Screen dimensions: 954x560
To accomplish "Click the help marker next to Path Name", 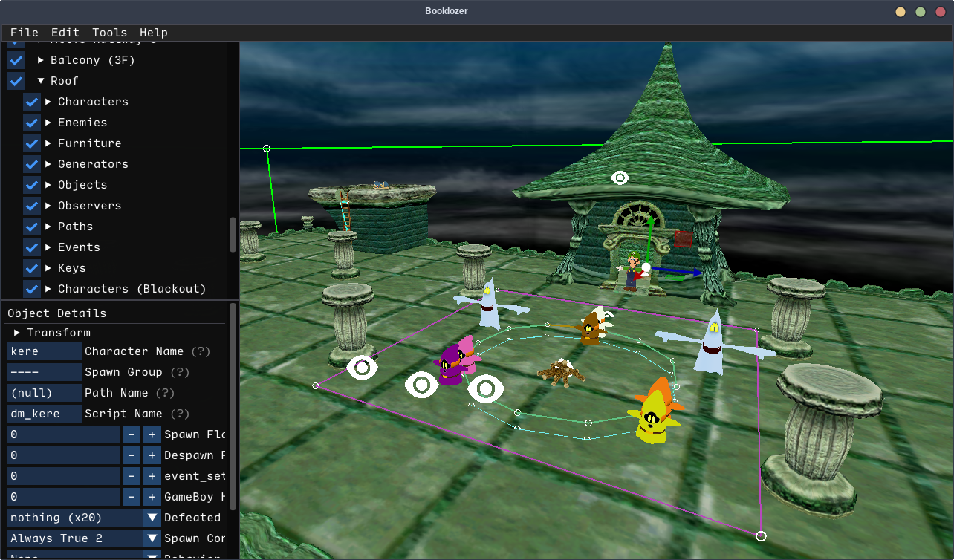I will coord(164,393).
